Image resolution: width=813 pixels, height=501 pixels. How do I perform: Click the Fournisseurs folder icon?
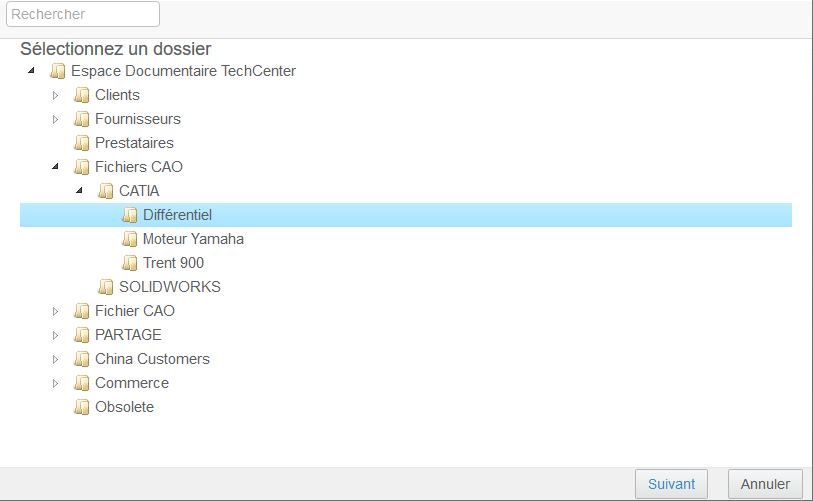click(82, 119)
